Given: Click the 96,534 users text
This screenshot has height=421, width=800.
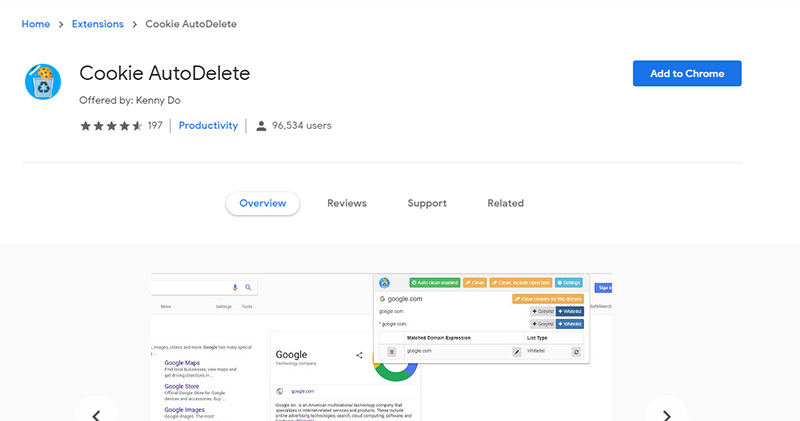Looking at the screenshot, I should tap(302, 126).
